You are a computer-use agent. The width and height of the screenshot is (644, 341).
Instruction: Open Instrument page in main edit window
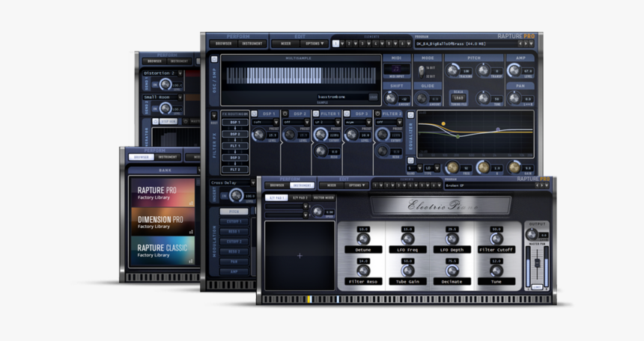click(252, 43)
